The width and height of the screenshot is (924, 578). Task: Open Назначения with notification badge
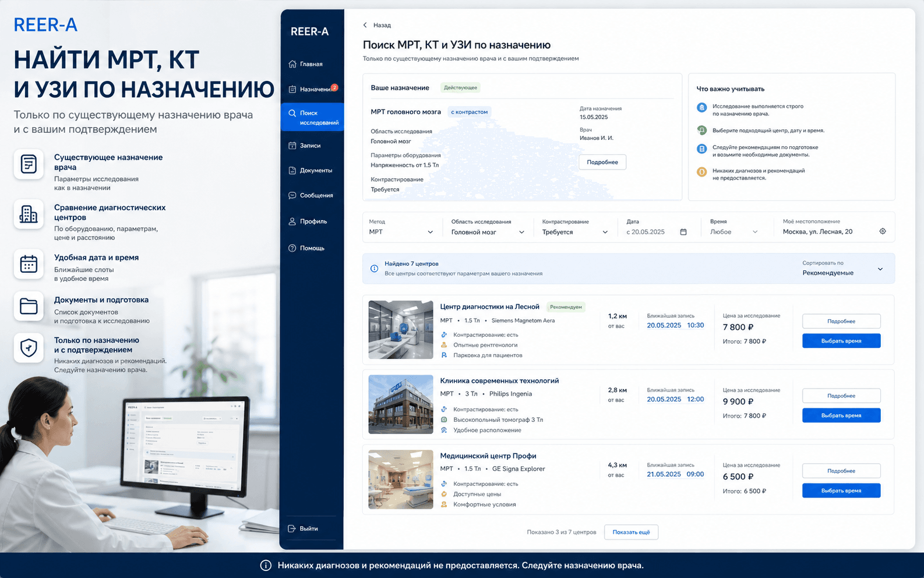point(312,89)
